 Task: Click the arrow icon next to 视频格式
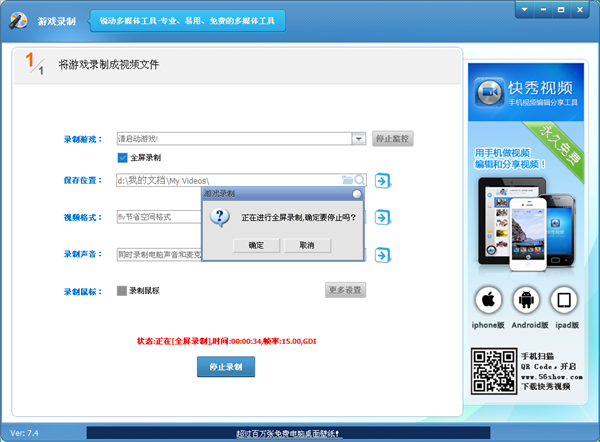(382, 218)
